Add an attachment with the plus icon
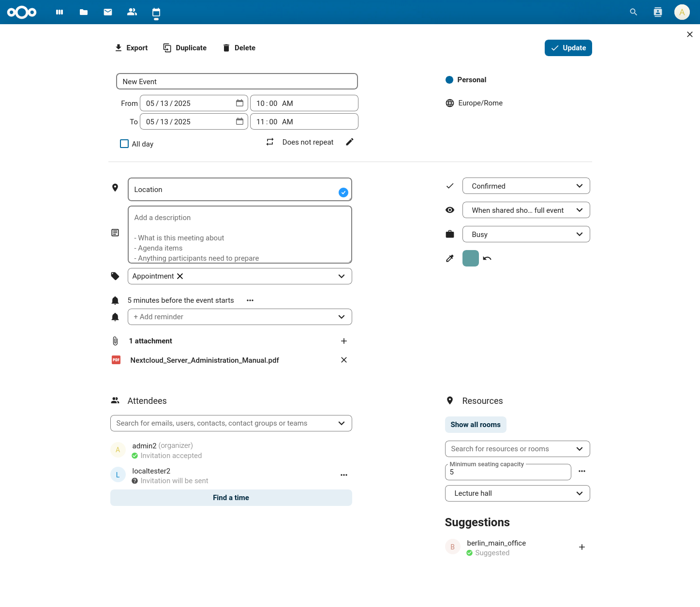700x607 pixels. coord(344,341)
